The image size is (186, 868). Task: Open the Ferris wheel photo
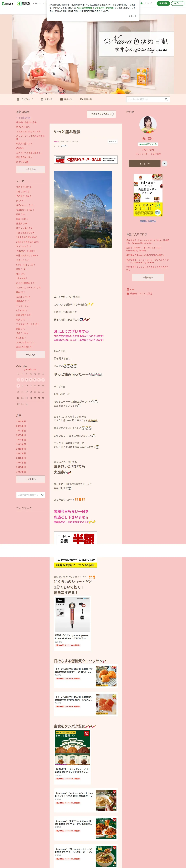(83, 210)
